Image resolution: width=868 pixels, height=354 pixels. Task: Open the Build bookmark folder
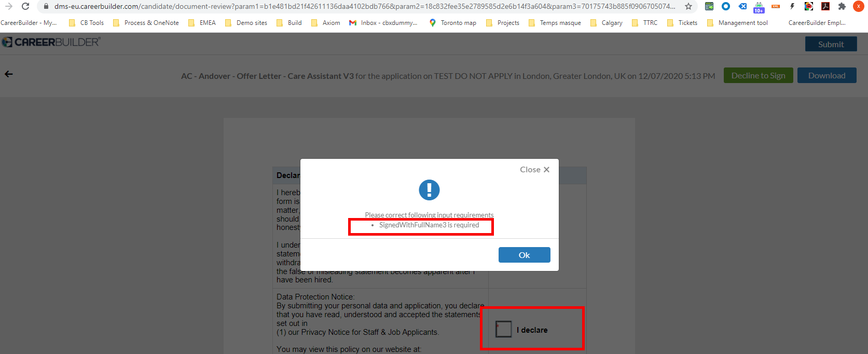point(289,23)
